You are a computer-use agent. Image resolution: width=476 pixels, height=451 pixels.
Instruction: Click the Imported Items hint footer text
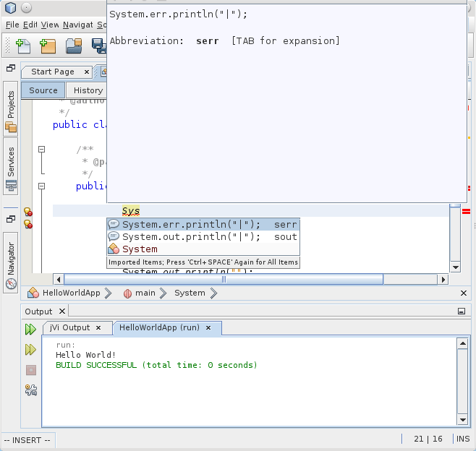click(x=203, y=262)
